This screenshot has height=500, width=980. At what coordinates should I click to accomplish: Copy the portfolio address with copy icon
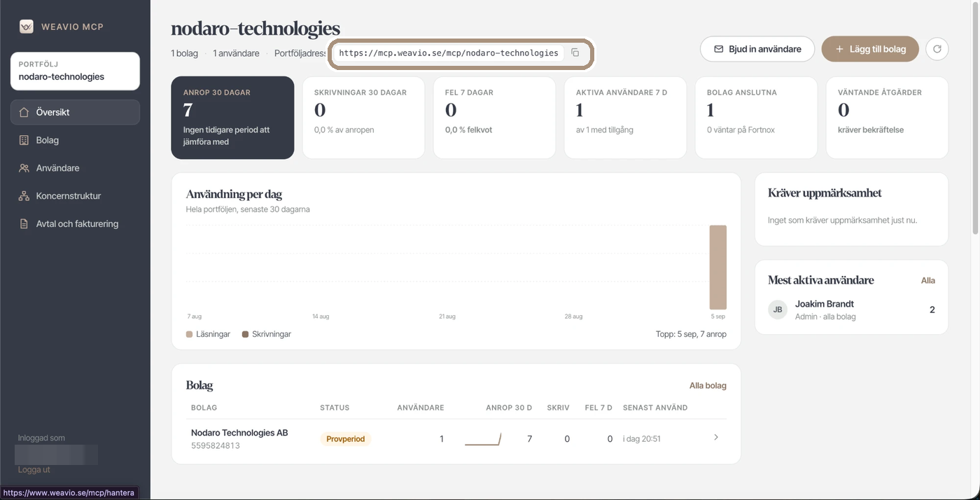575,53
